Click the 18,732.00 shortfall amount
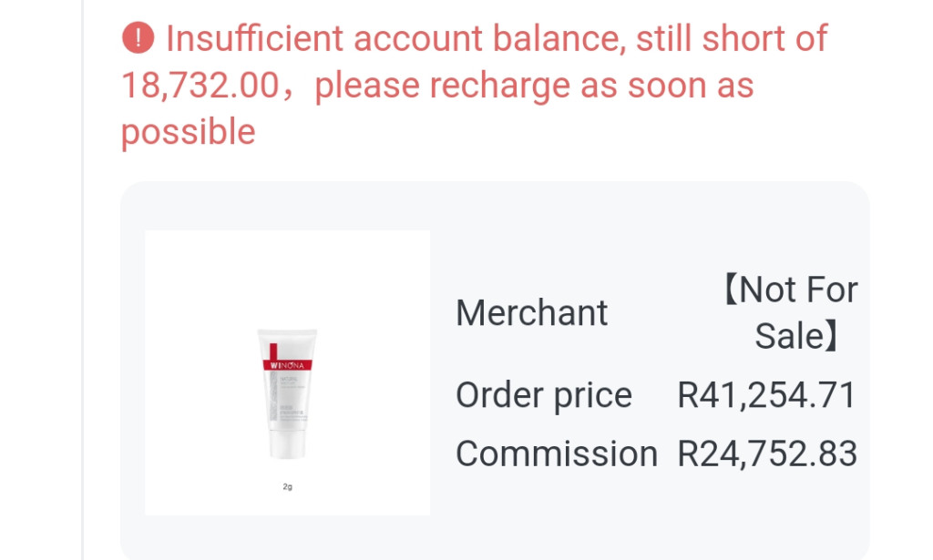 tap(200, 86)
